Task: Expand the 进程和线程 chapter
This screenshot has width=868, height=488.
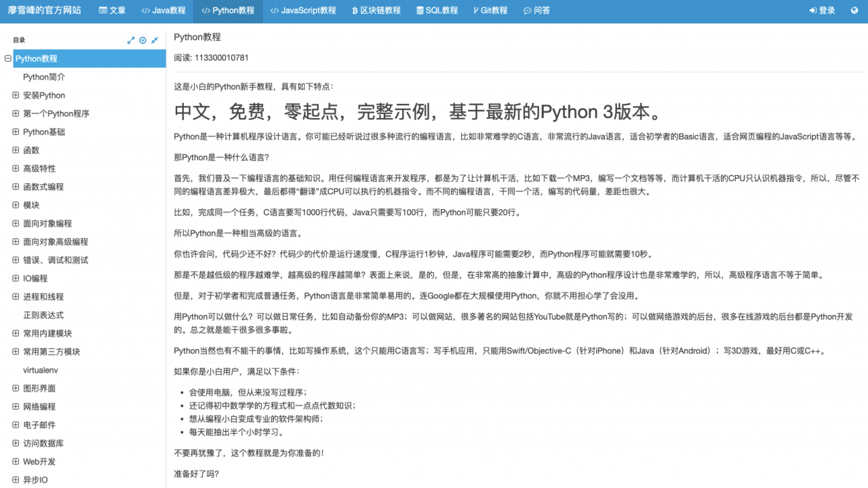Action: (x=16, y=297)
